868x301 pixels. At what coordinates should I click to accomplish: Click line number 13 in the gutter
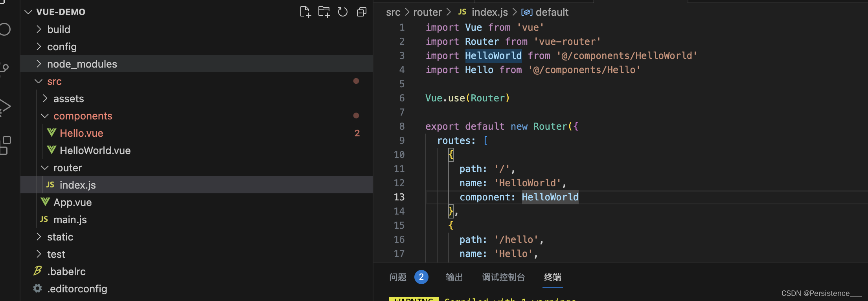click(399, 197)
